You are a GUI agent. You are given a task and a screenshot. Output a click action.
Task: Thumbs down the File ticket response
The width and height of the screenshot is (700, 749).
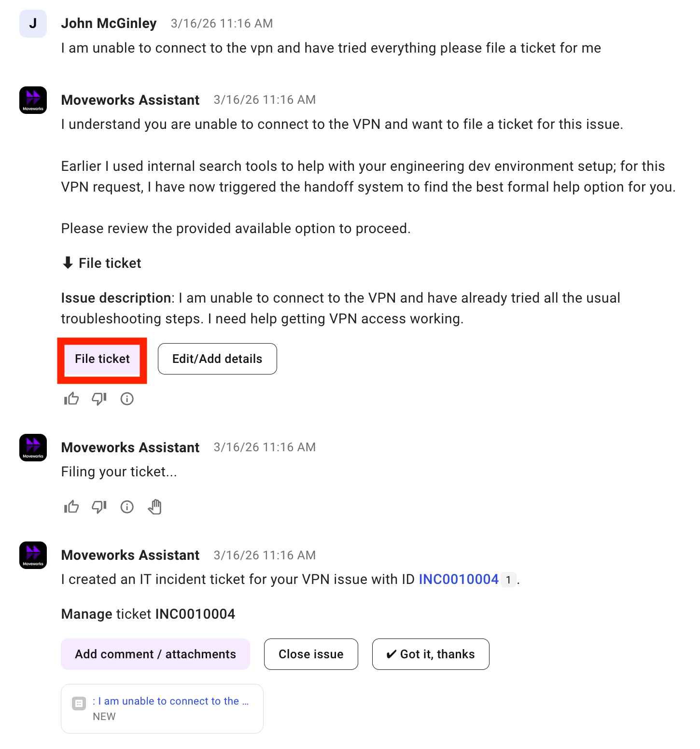pos(99,399)
